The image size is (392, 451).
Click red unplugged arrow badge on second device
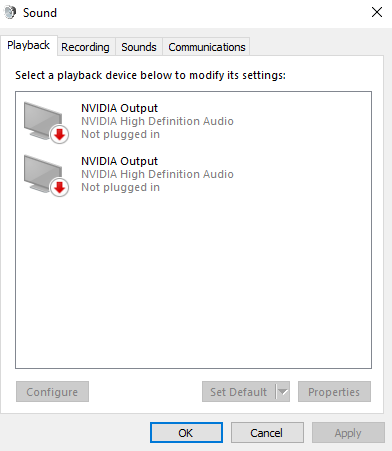click(60, 188)
